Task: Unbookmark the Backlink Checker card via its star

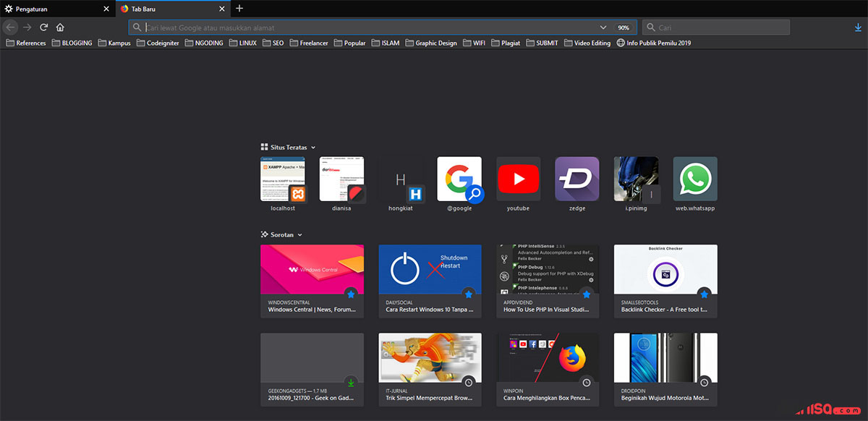Action: point(705,294)
